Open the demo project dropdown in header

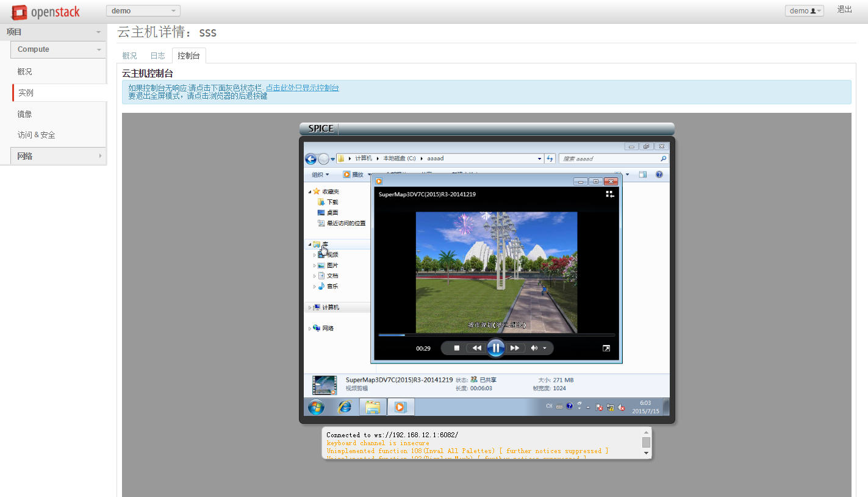[x=143, y=11]
